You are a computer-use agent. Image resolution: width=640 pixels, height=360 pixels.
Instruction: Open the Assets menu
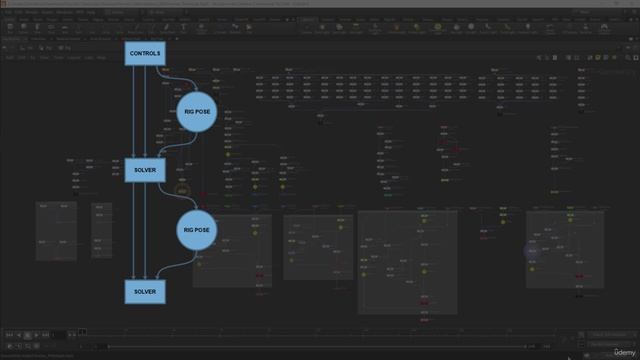[x=47, y=12]
